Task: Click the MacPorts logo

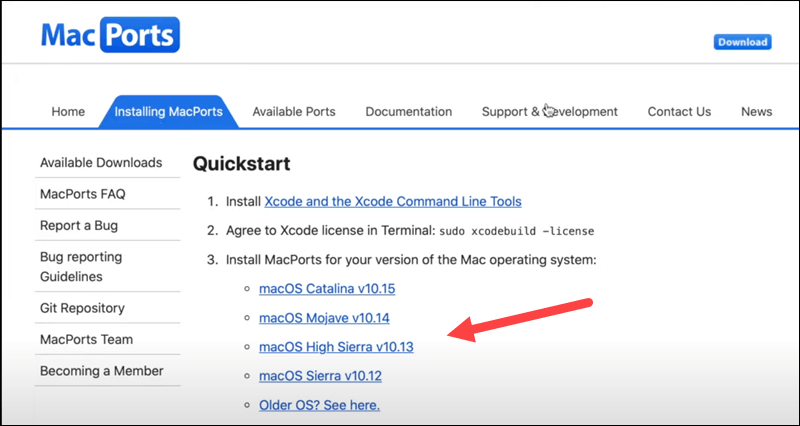Action: [110, 35]
